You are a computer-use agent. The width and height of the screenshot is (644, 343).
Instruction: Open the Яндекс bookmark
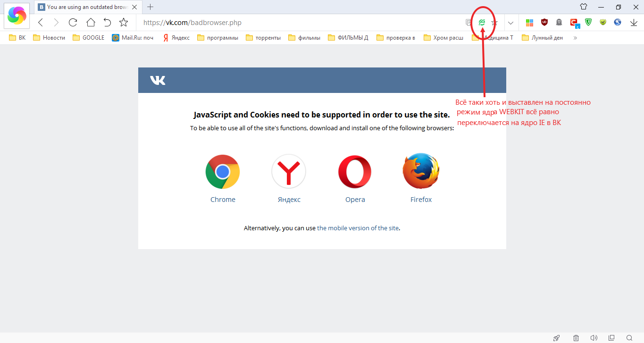176,38
